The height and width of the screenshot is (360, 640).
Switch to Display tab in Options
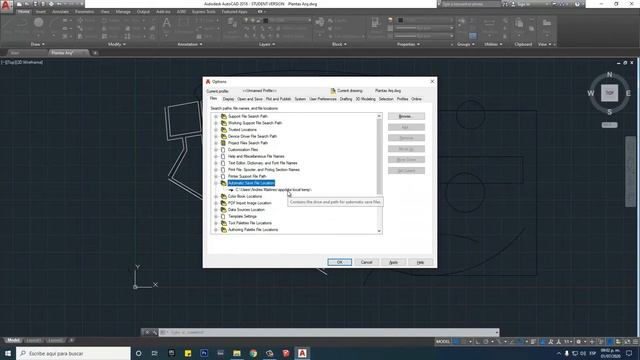[x=228, y=99]
